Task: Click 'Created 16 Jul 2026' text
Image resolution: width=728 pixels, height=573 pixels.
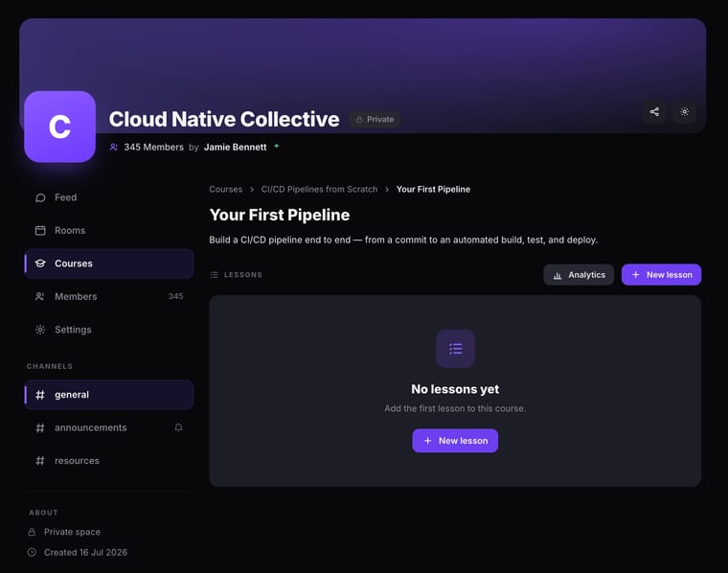Action: [85, 553]
